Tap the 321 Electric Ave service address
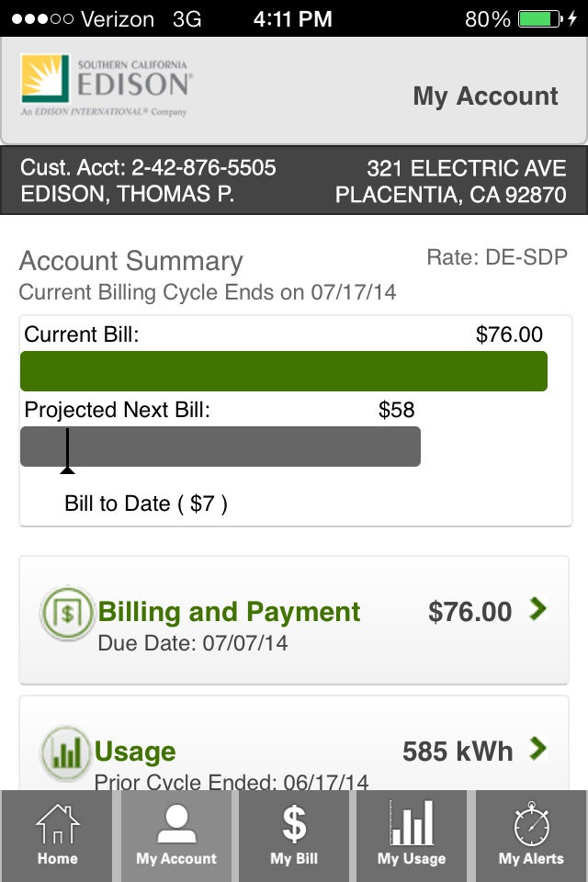 pos(466,168)
